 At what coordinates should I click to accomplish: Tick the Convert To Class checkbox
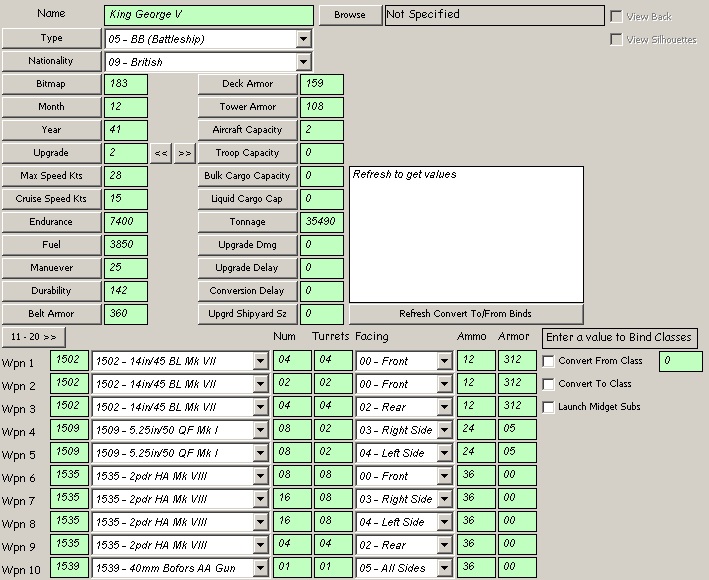coord(548,384)
